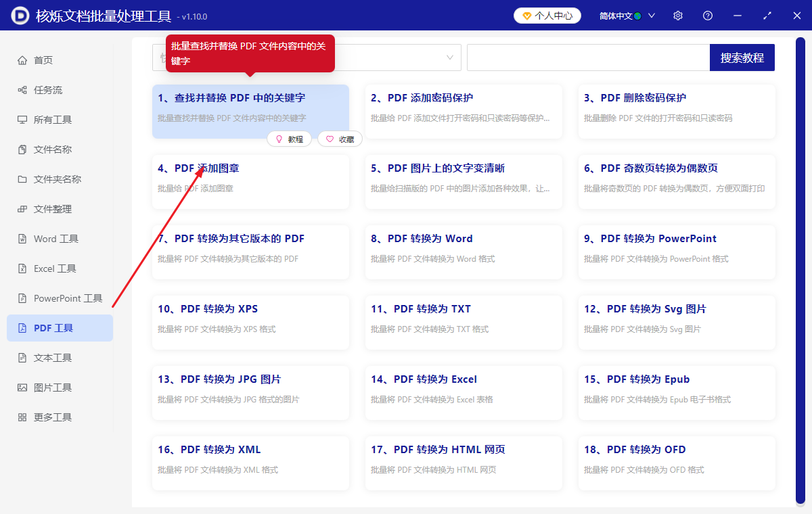The height and width of the screenshot is (514, 812).
Task: Select the 图片工具 image tools icon
Action: pyautogui.click(x=24, y=387)
